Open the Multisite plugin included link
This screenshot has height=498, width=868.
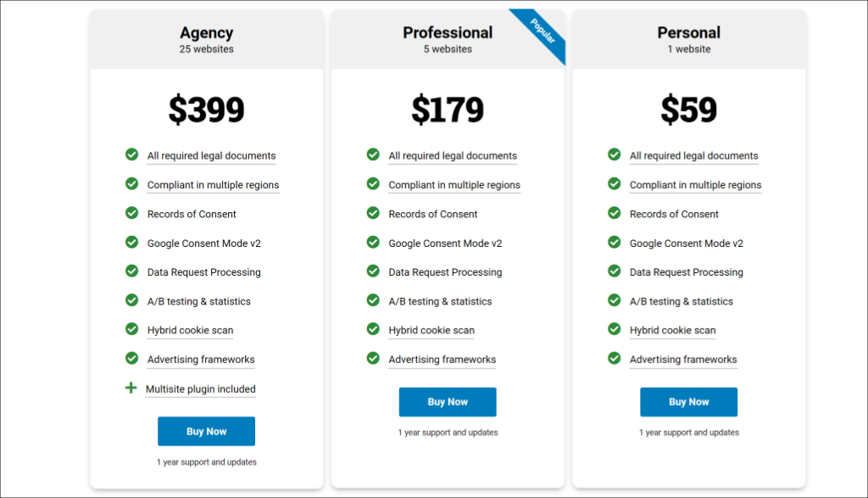(200, 389)
